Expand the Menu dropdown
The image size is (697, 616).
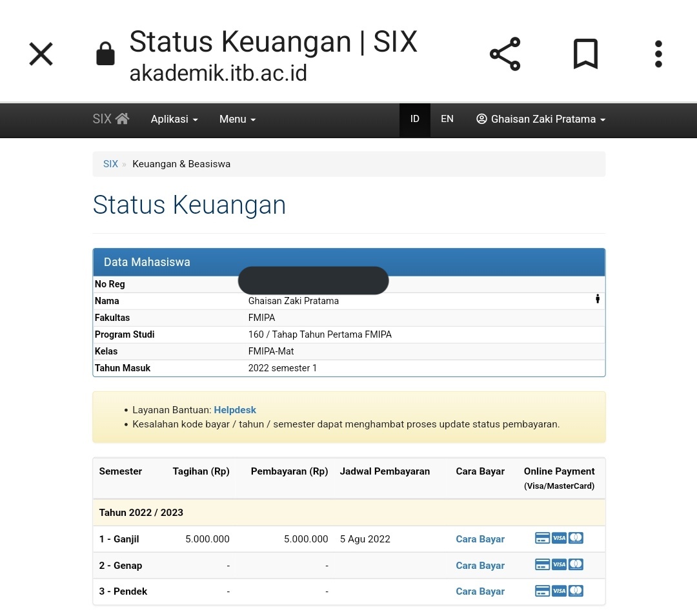(x=236, y=119)
